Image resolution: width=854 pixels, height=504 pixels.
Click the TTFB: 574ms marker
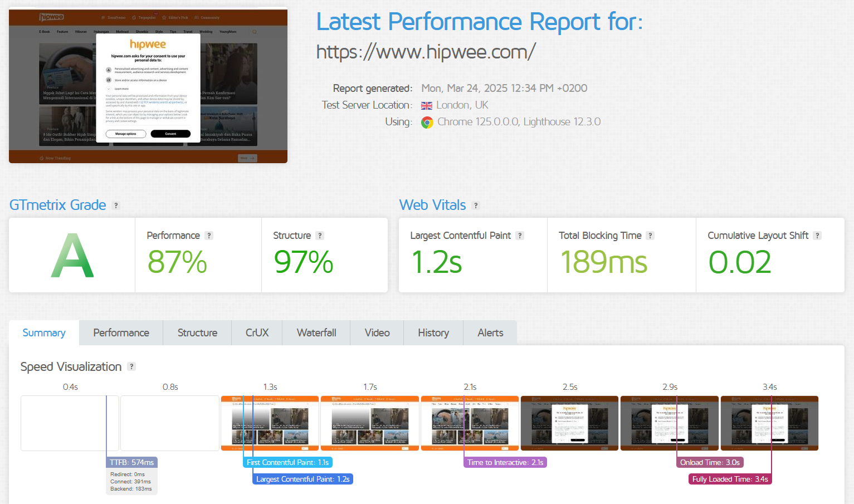(131, 462)
